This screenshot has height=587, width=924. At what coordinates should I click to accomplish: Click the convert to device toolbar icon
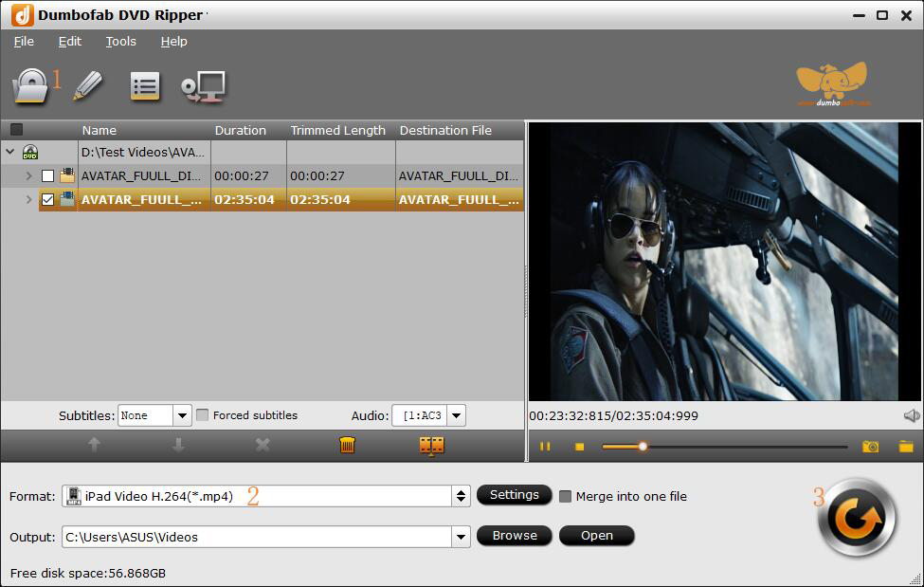[203, 86]
